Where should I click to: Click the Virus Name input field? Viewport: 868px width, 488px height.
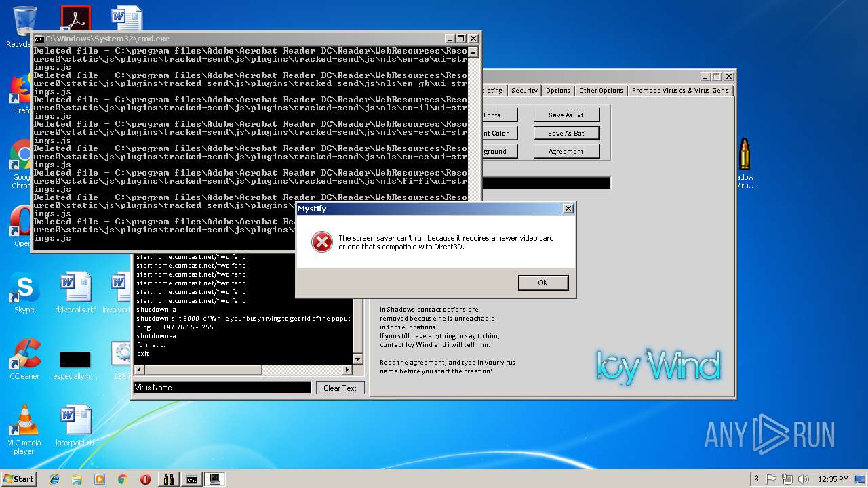click(x=222, y=388)
